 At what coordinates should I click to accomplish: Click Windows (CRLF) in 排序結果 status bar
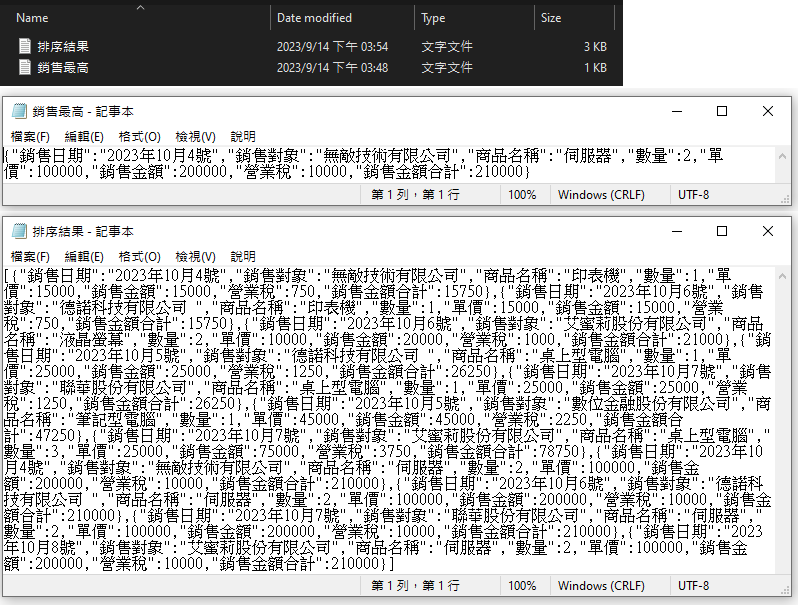[x=601, y=585]
